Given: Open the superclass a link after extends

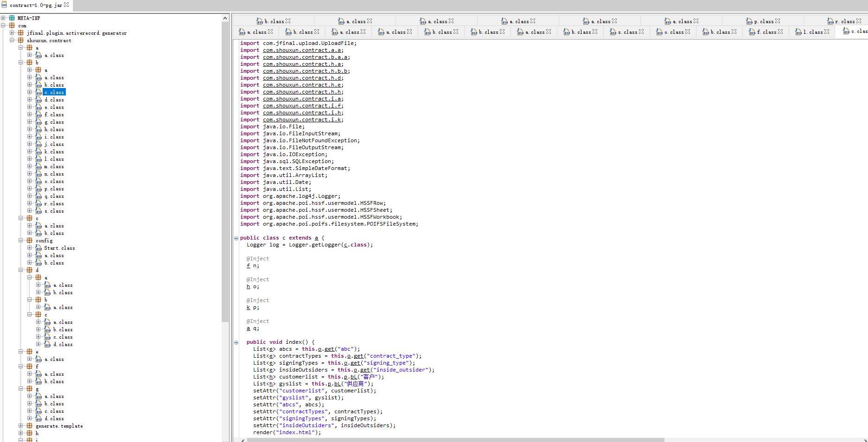Looking at the screenshot, I should click(317, 238).
